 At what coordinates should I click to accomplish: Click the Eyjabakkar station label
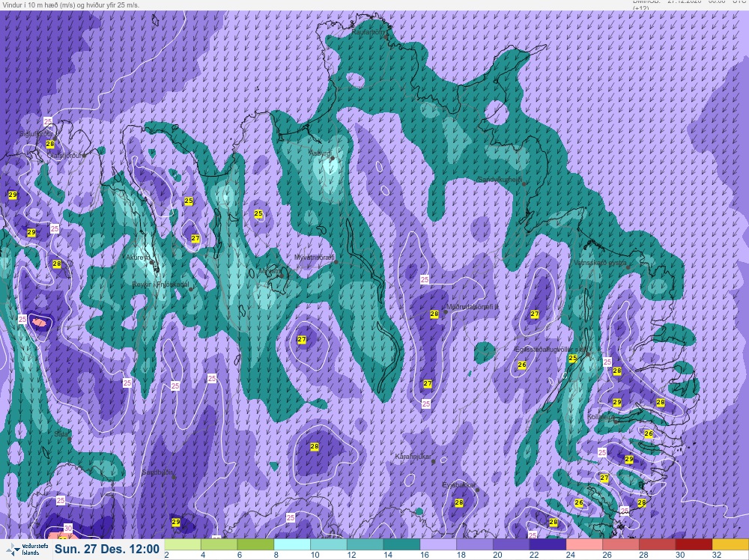pos(458,484)
